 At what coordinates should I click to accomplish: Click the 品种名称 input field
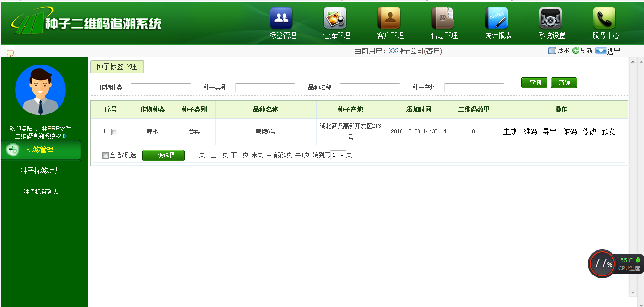tap(370, 87)
